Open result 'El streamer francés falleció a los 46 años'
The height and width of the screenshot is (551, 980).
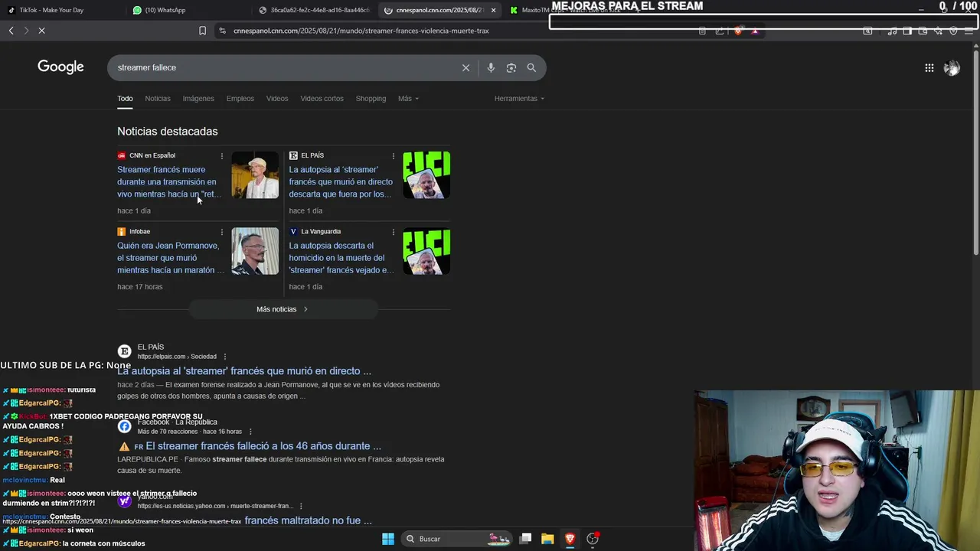pos(263,446)
